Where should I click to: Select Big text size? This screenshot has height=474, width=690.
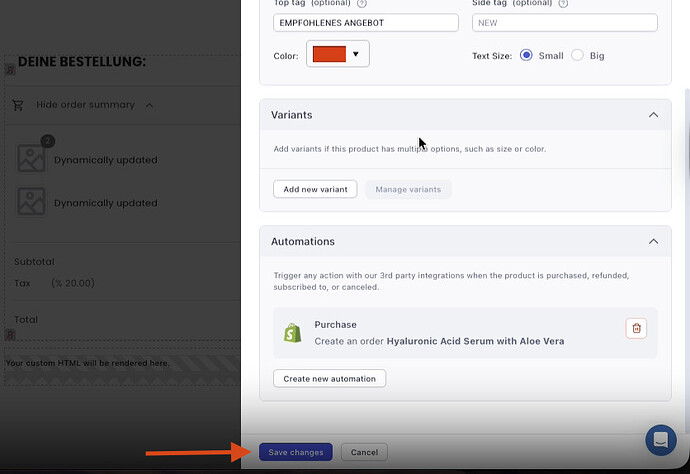coord(577,55)
